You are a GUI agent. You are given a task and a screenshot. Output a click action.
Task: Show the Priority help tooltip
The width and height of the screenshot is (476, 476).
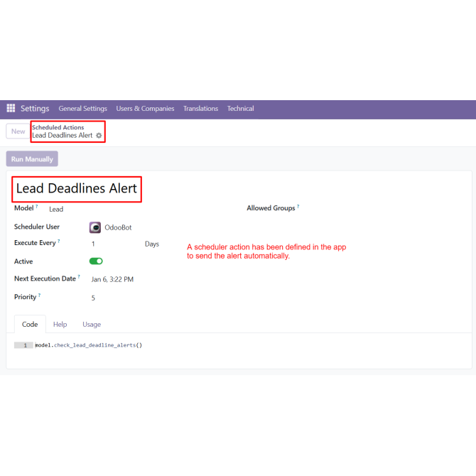coord(40,295)
